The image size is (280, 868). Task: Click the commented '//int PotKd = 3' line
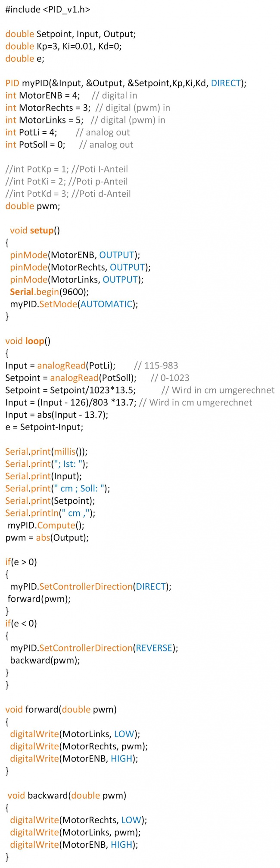click(x=68, y=194)
